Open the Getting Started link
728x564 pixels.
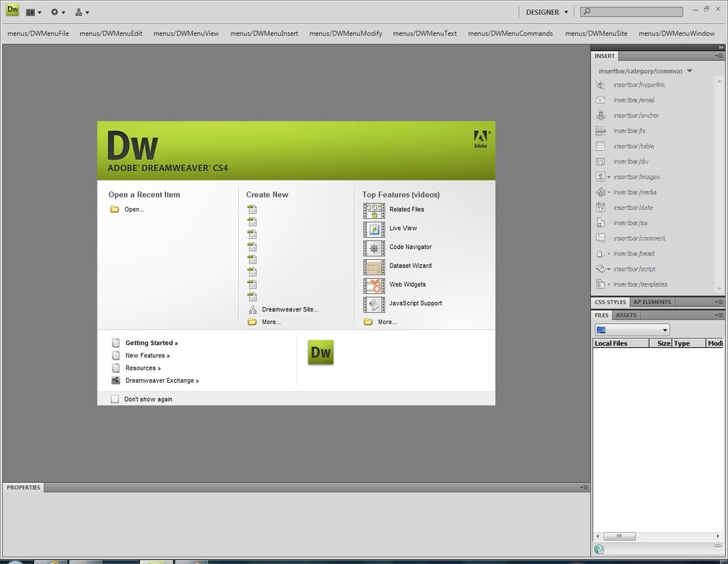click(x=151, y=343)
